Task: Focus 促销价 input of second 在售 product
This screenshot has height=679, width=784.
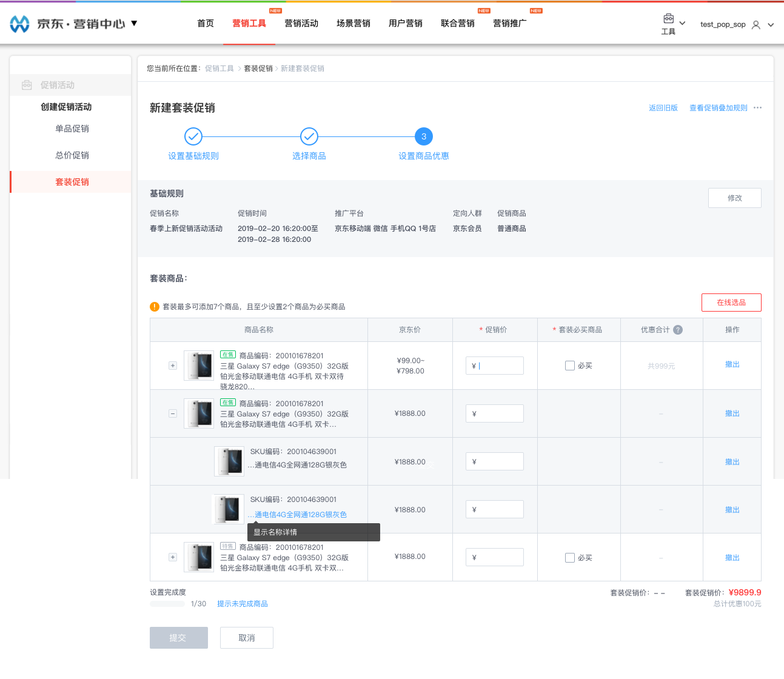Action: [x=495, y=413]
